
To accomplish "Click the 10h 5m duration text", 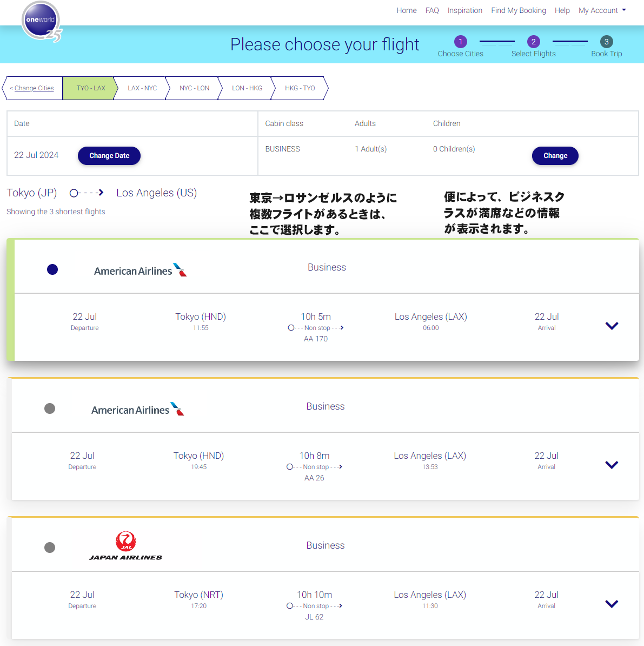I will (x=316, y=317).
